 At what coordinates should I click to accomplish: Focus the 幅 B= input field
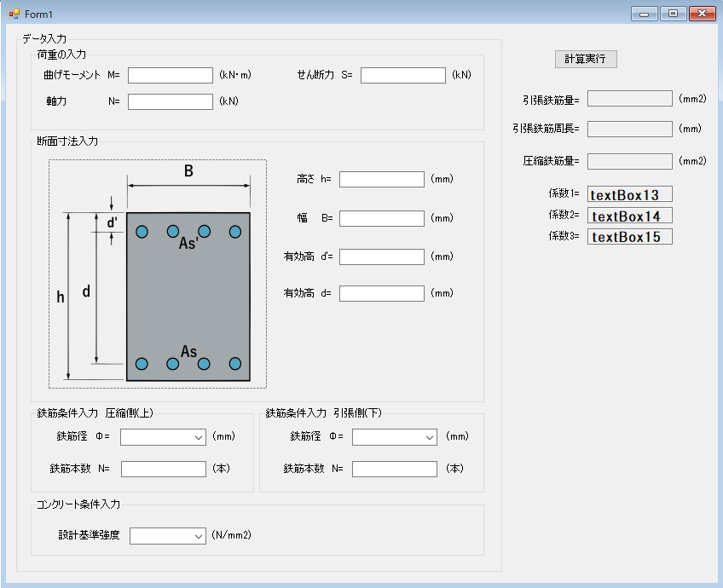point(382,218)
